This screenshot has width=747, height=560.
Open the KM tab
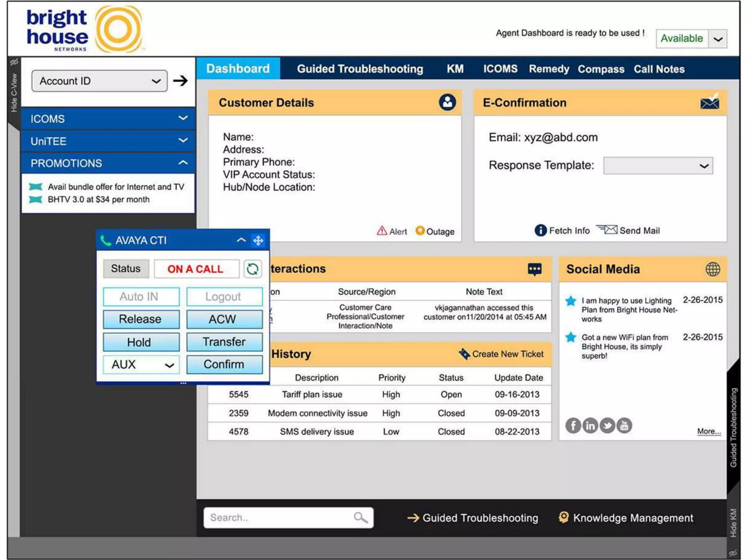click(x=455, y=69)
